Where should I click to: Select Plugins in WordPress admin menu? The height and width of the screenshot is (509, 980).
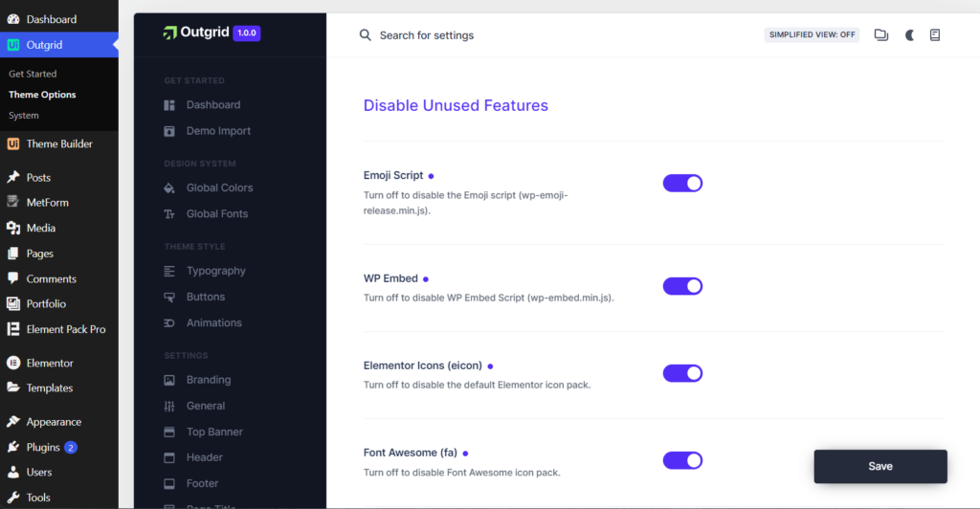43,447
